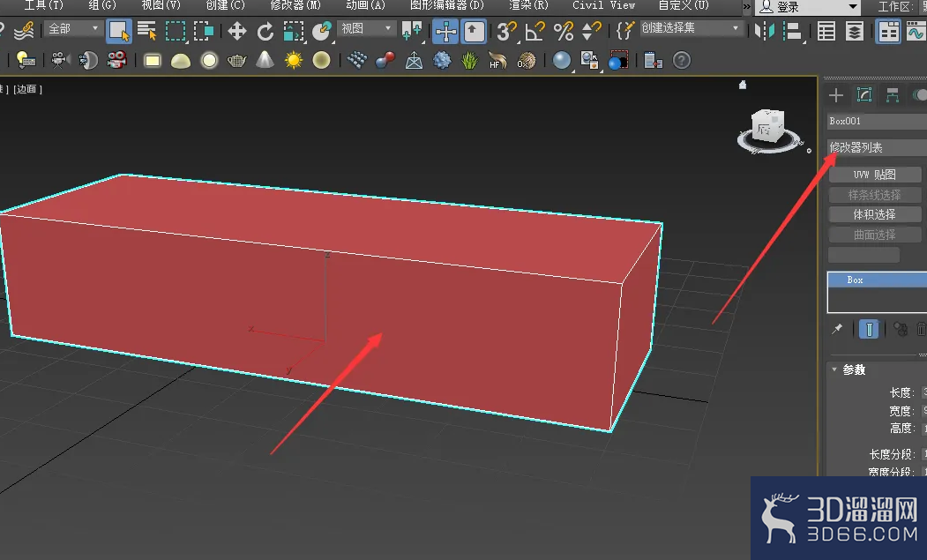Open the '修改器列表' modifier list dropdown
Viewport: 927px width, 560px height.
[877, 147]
